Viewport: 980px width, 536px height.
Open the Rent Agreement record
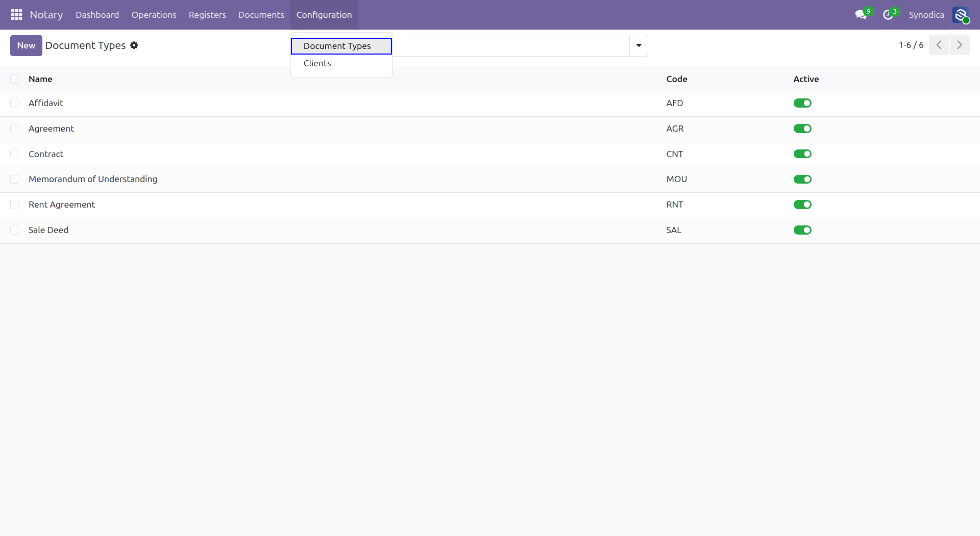[62, 205]
